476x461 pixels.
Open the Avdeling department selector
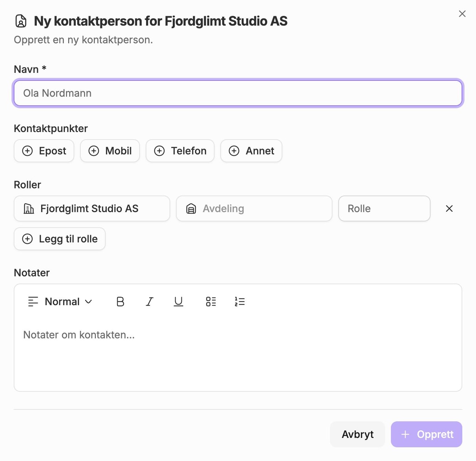[x=254, y=208]
